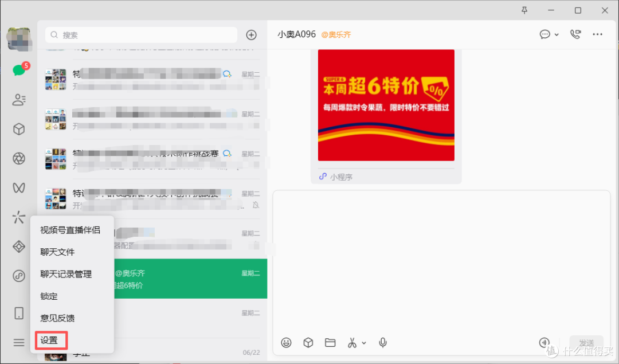Image resolution: width=619 pixels, height=364 pixels.
Task: Open Moments aperture icon in sidebar
Action: pos(19,158)
